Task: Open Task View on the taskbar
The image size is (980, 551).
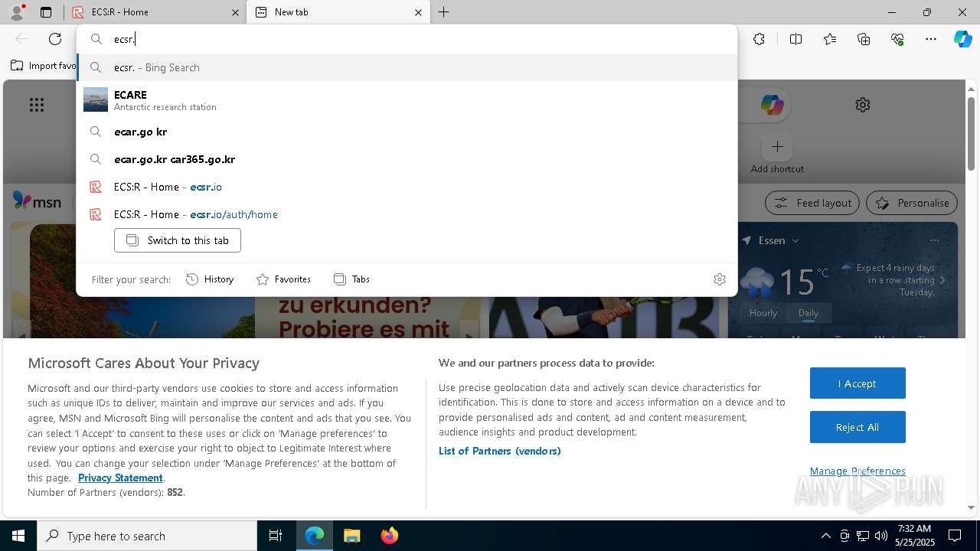Action: click(x=276, y=536)
